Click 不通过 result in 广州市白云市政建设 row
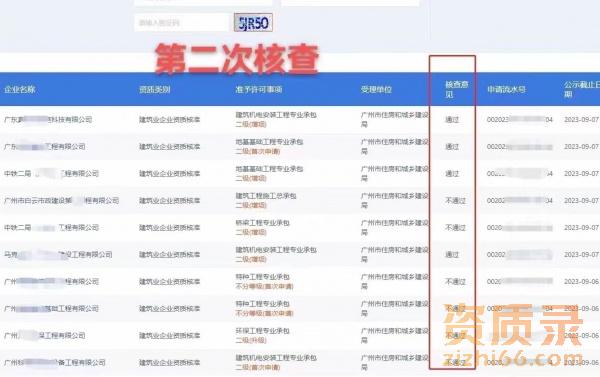The image size is (600, 377). (x=455, y=201)
